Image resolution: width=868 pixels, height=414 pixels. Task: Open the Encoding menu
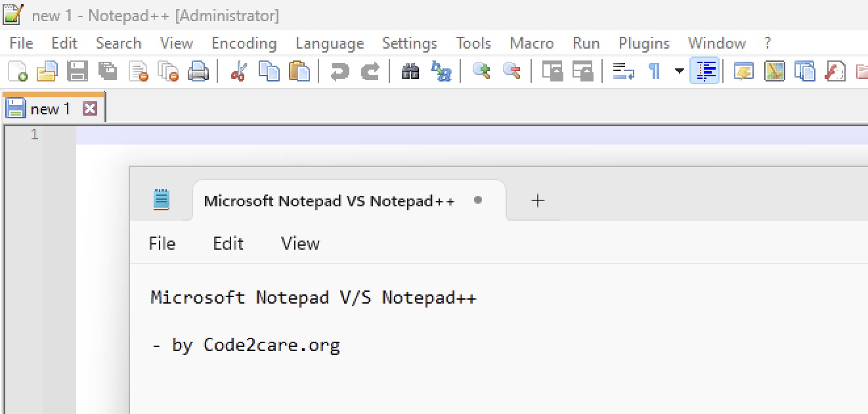[244, 43]
